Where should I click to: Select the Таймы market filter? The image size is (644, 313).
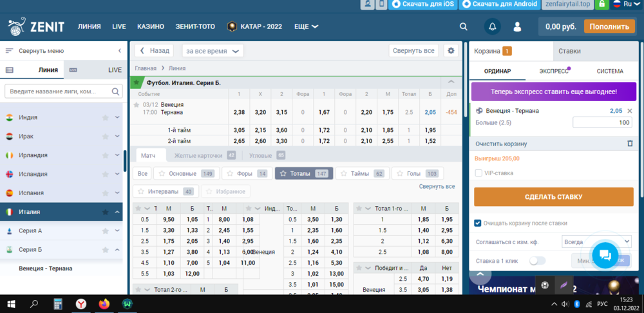[x=362, y=173]
